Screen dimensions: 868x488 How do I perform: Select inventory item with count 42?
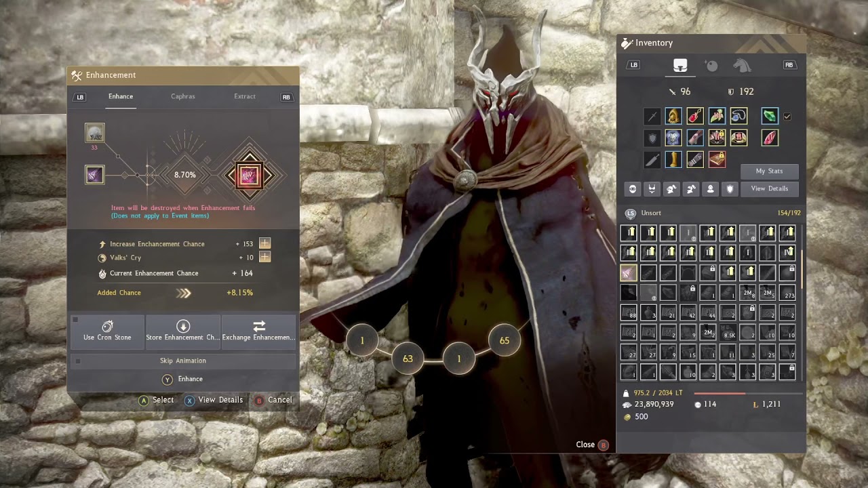click(x=688, y=312)
